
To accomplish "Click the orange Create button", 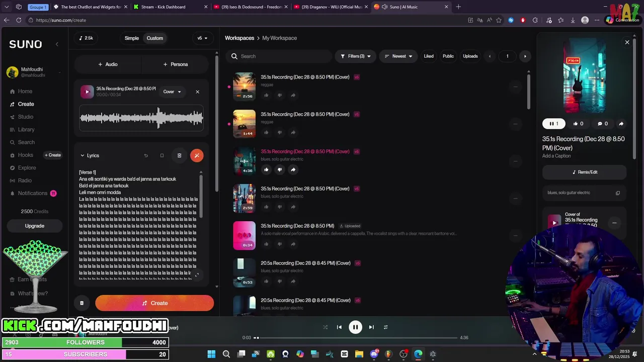I will pyautogui.click(x=154, y=303).
